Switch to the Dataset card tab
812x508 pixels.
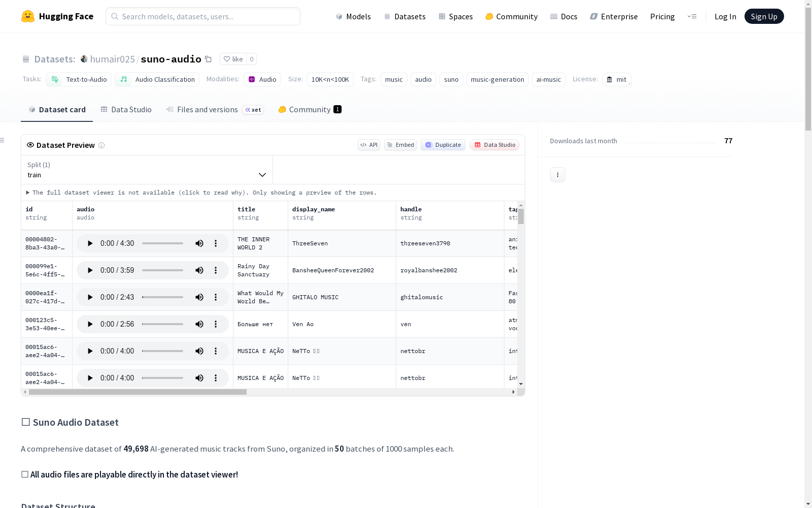click(57, 110)
